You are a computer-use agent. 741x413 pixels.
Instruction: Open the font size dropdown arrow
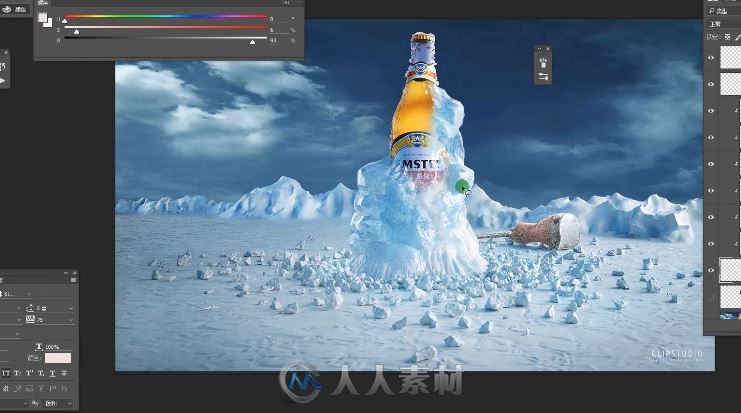(19, 308)
